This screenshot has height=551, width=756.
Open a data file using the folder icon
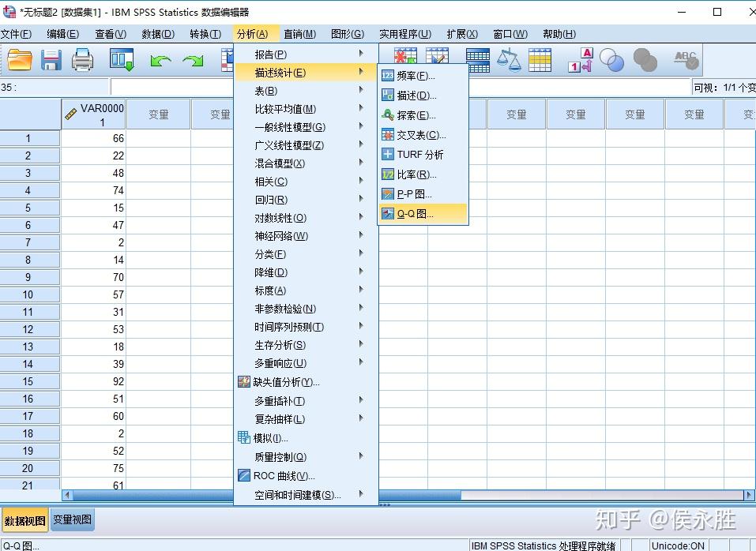coord(19,60)
